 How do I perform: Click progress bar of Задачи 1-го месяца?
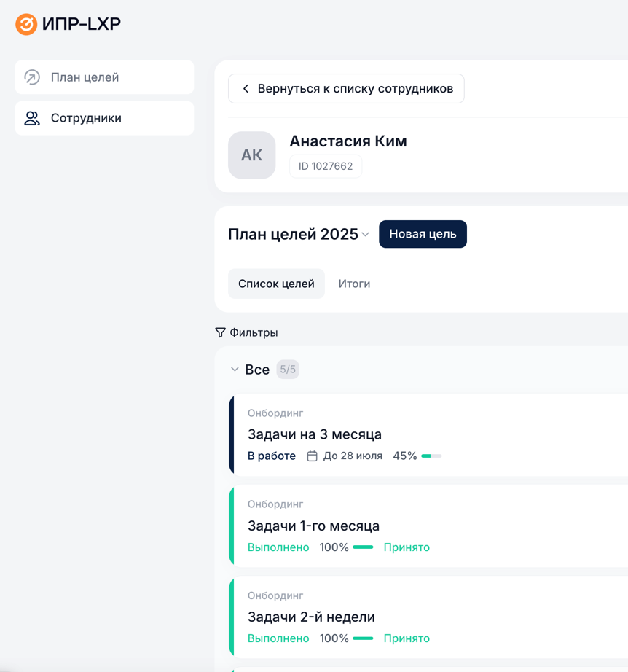click(x=363, y=547)
